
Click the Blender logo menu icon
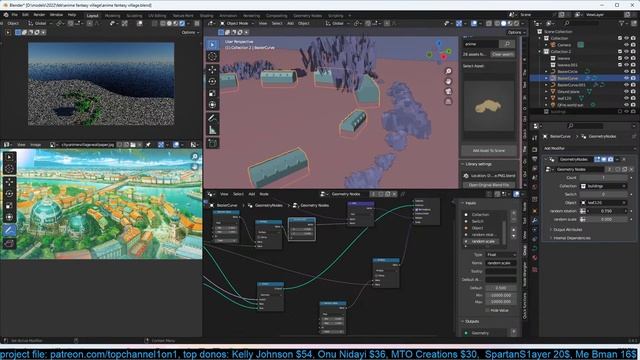click(x=6, y=15)
